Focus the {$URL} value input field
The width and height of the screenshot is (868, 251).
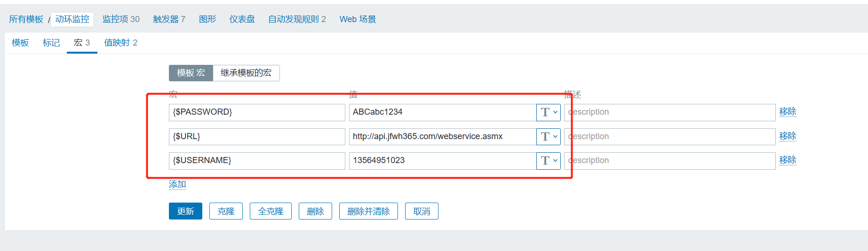442,137
